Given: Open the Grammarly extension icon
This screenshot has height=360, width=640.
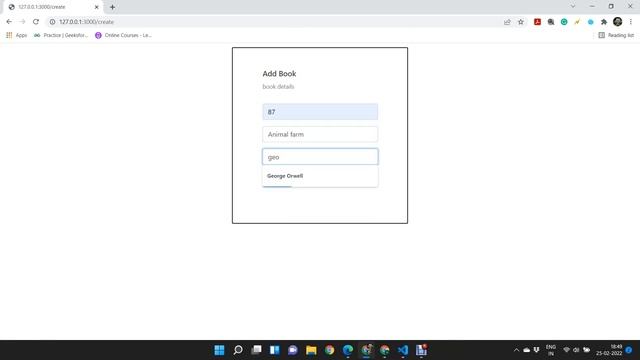Looking at the screenshot, I should [564, 22].
